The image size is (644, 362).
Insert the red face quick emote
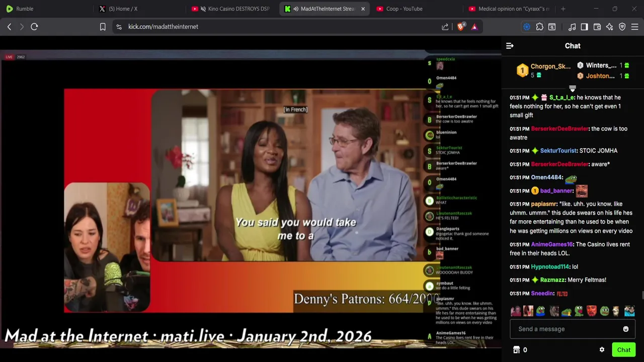click(x=592, y=311)
